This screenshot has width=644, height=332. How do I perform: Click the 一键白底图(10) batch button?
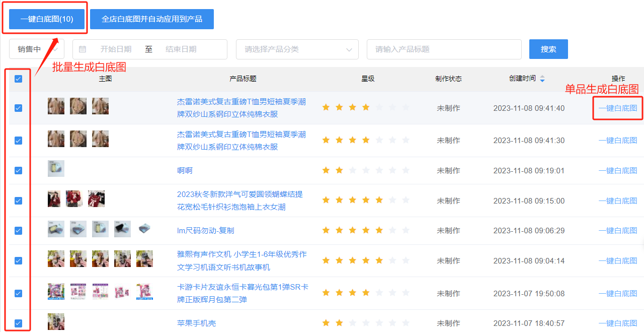coord(46,19)
